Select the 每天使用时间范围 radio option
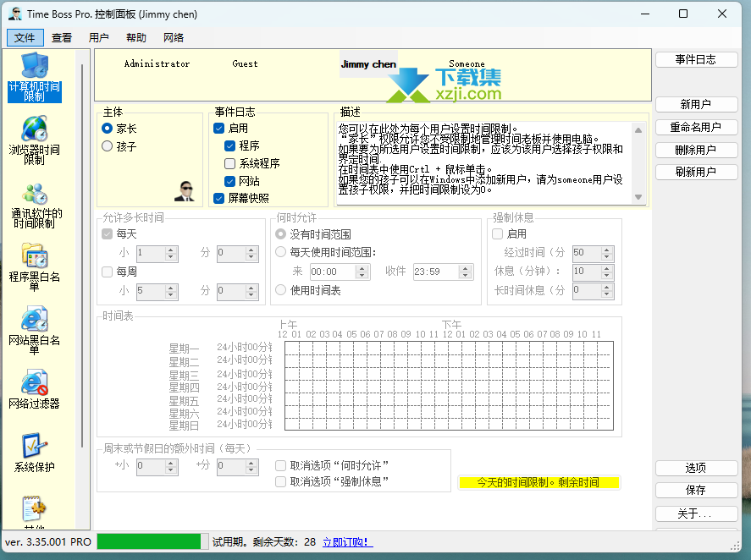Viewport: 751px width, 560px height. pos(280,252)
